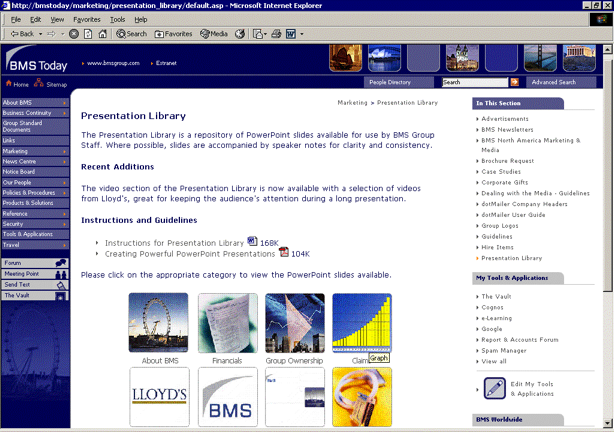The image size is (615, 432).
Task: Click the orange search go arrow
Action: pos(515,82)
